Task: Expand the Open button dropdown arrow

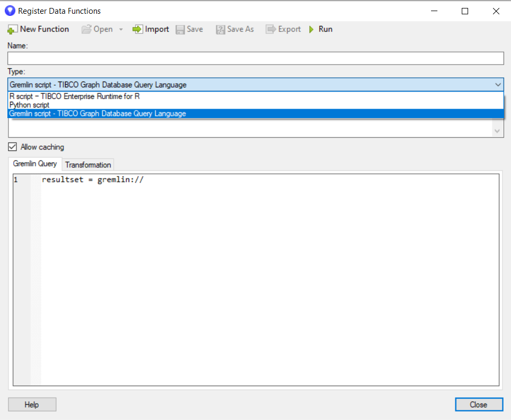Action: (121, 29)
